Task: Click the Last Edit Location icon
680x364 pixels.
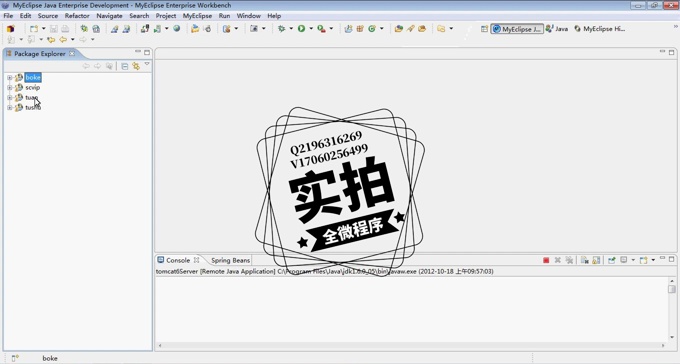Action: pyautogui.click(x=51, y=39)
